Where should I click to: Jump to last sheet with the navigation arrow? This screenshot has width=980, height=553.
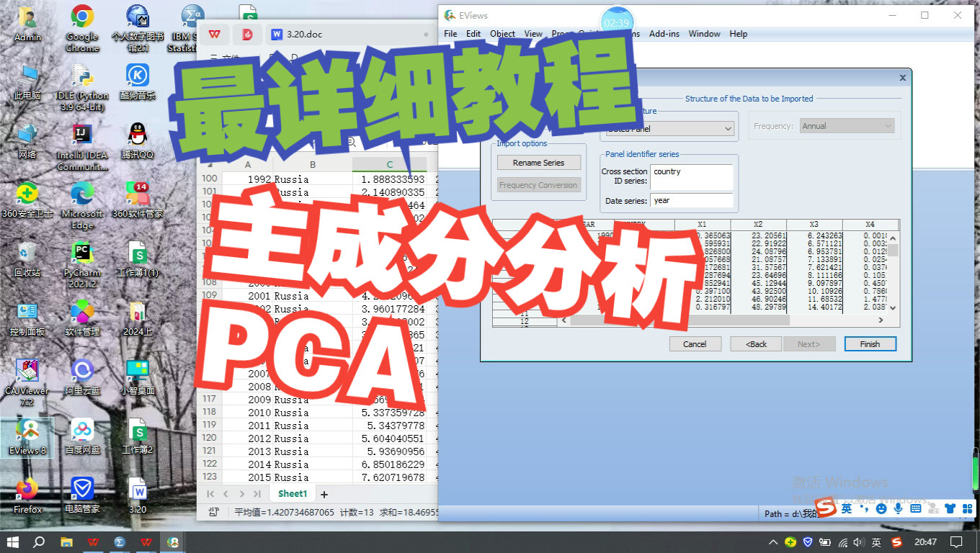[x=257, y=494]
